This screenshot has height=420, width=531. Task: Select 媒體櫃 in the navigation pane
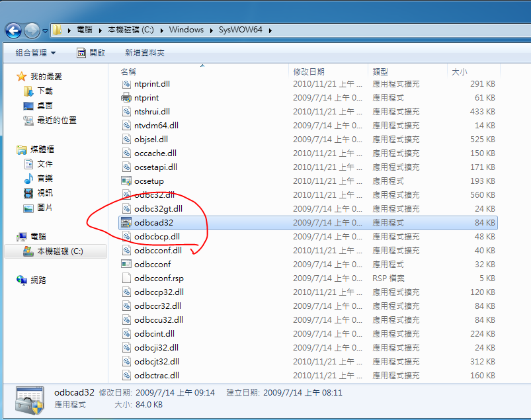click(42, 149)
